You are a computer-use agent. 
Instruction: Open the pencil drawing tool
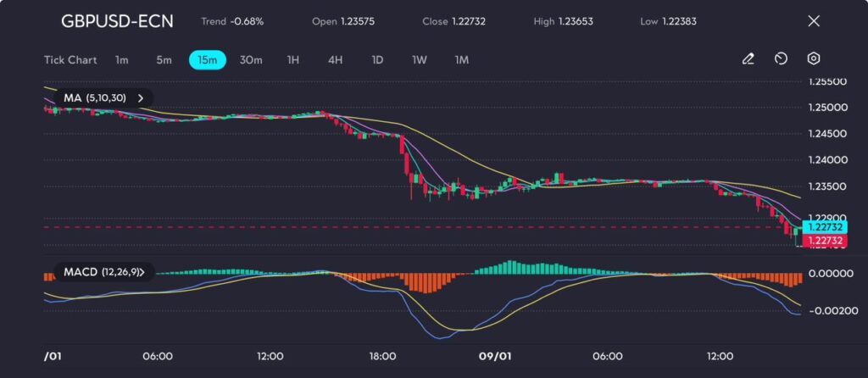coord(748,59)
